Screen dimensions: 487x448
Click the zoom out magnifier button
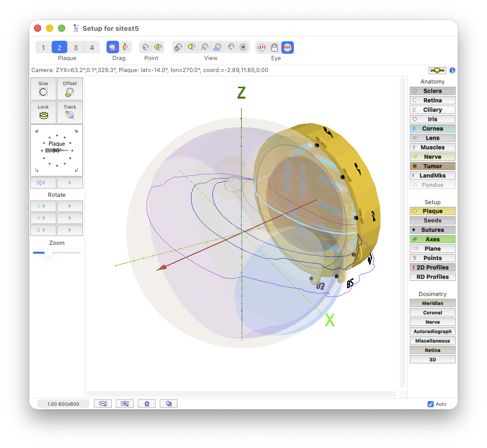103,404
